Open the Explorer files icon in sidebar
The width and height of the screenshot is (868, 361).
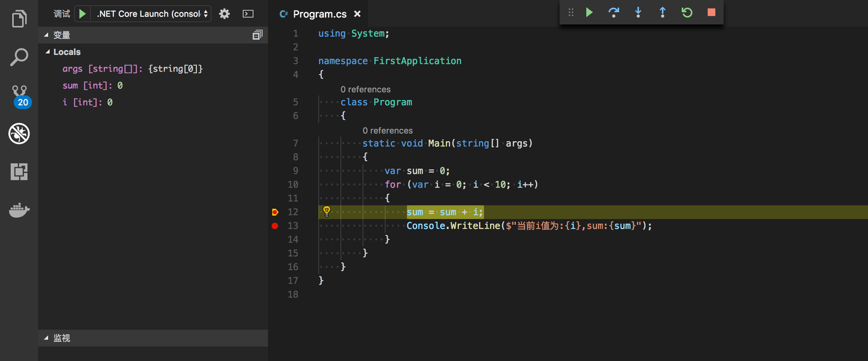click(19, 19)
